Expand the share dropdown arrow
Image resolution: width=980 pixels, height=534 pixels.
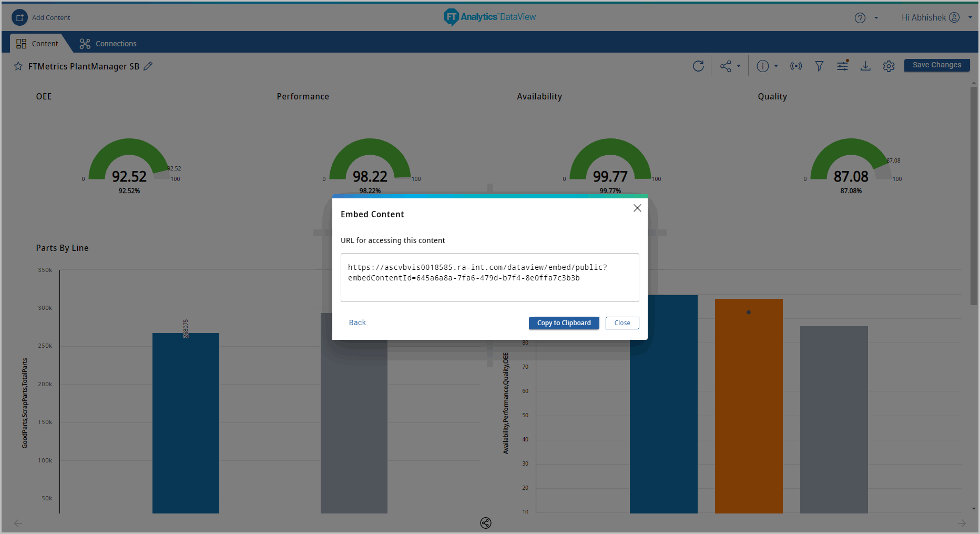[x=739, y=66]
